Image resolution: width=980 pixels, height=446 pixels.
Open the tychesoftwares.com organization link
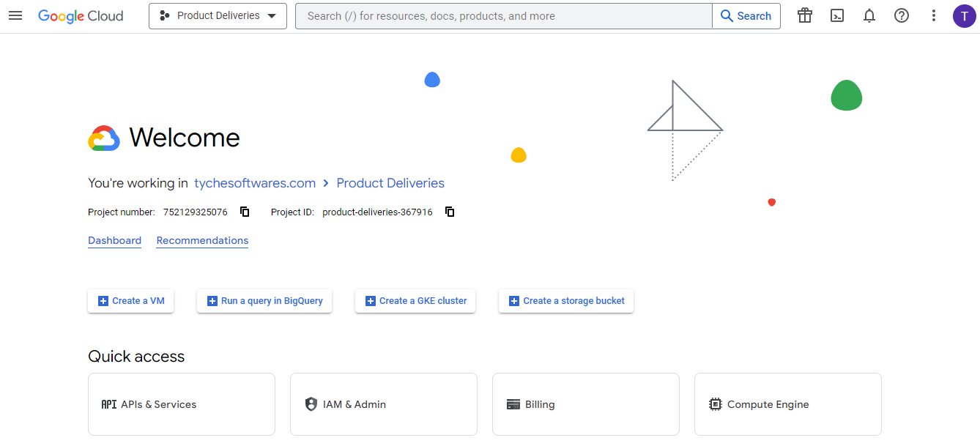pyautogui.click(x=255, y=183)
